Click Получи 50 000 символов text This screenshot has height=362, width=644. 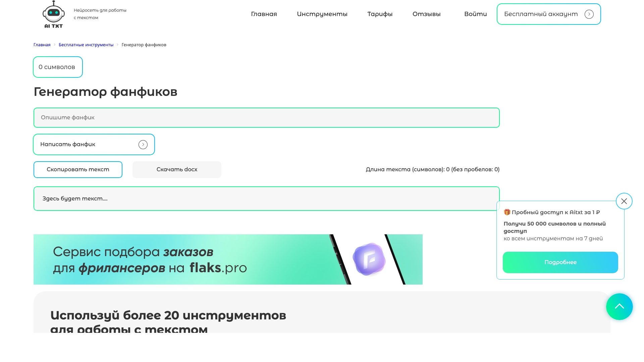tap(554, 227)
